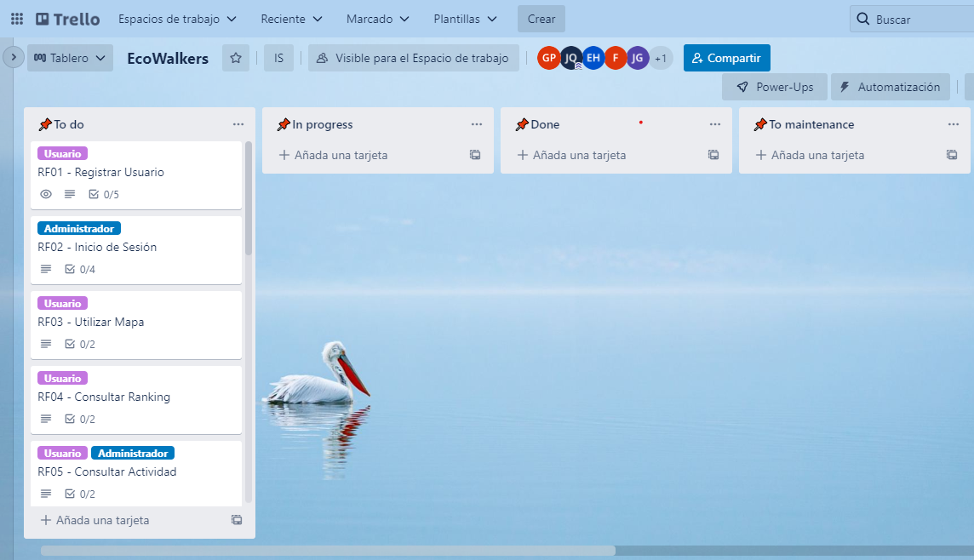
Task: Expand the collapsed sidebar arrow
Action: pyautogui.click(x=13, y=57)
